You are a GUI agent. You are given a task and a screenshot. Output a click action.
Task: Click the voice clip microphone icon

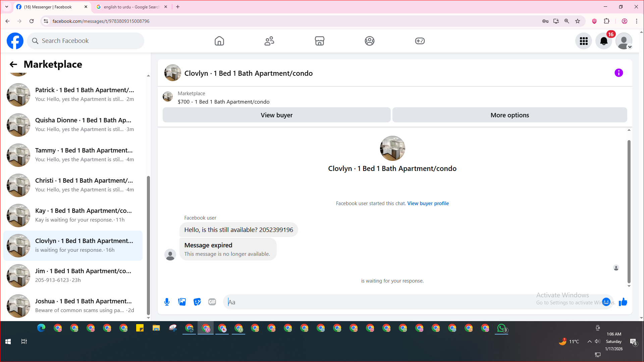pyautogui.click(x=167, y=302)
